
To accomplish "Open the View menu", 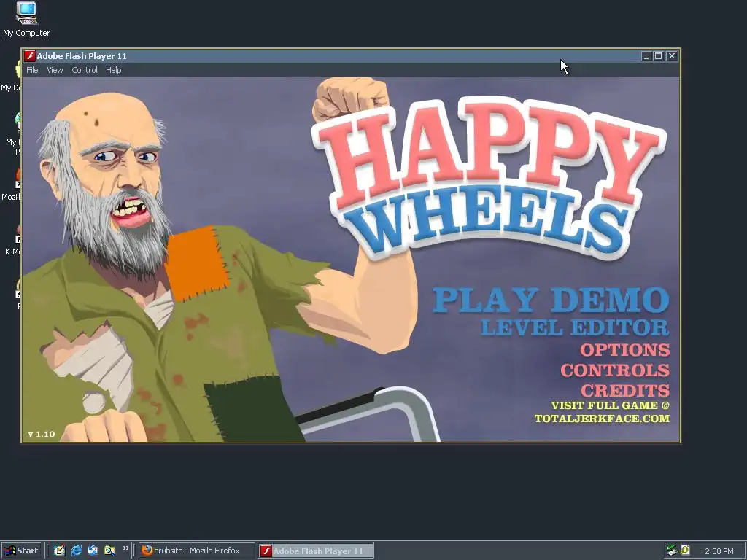I will tap(55, 70).
